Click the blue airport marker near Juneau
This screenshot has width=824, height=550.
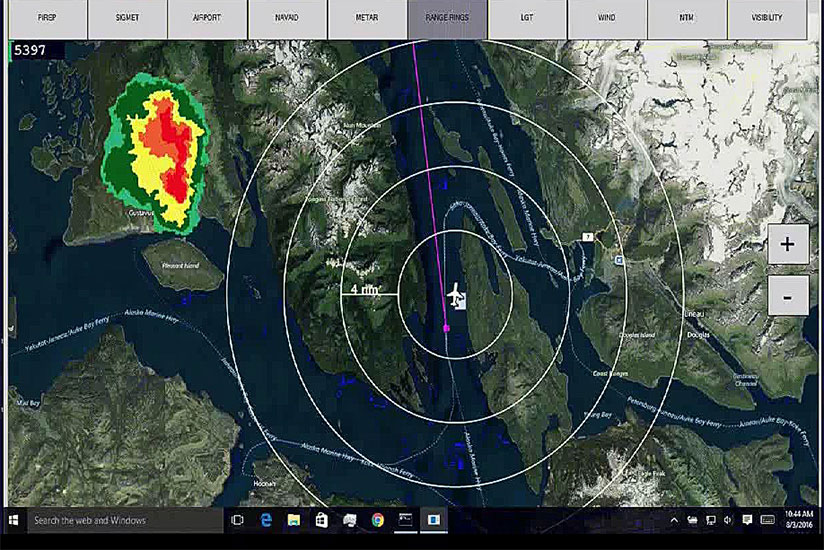click(619, 260)
